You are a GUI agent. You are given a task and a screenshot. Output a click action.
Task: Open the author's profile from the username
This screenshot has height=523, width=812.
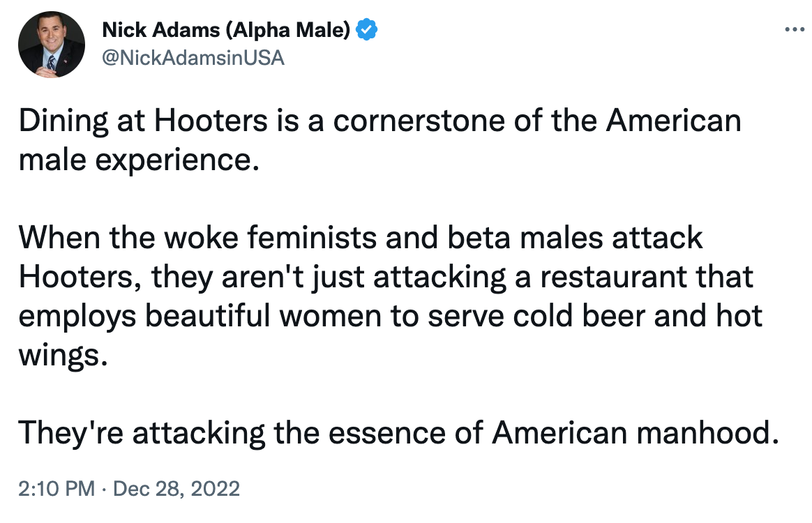(x=193, y=58)
